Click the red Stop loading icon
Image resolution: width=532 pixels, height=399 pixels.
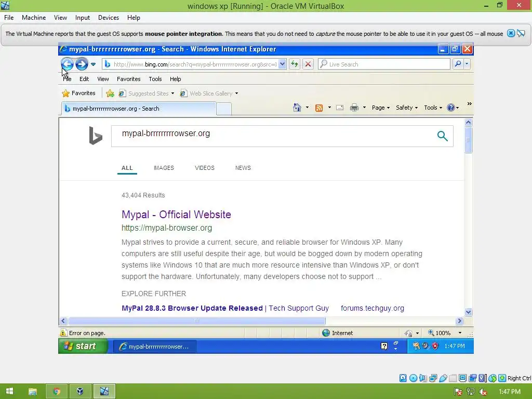tap(308, 64)
